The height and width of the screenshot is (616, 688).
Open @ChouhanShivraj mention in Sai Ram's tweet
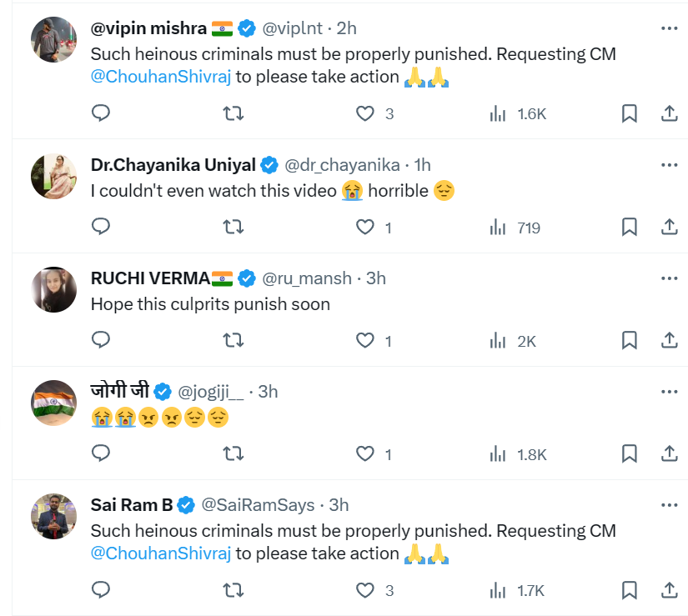click(161, 553)
